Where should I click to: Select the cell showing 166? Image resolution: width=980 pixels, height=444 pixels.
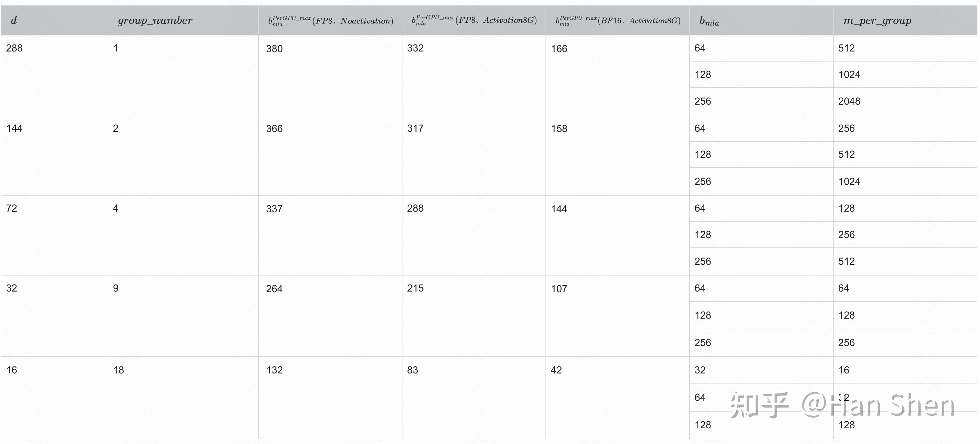coord(559,49)
